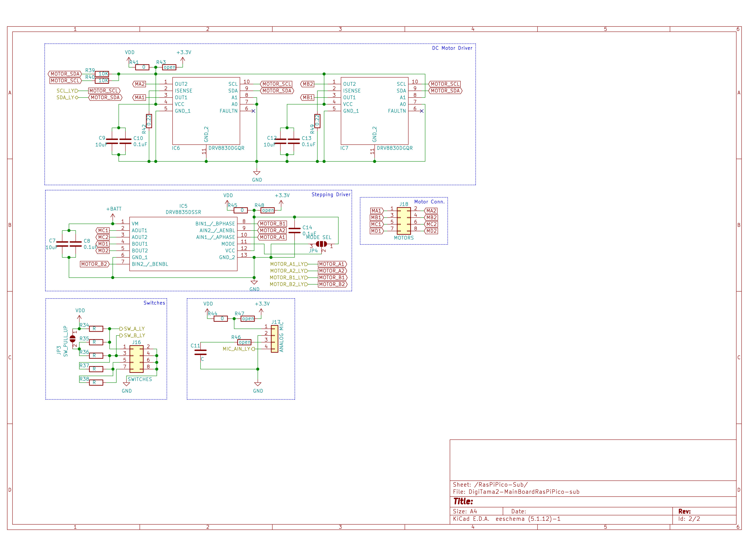
Task: Select the C9 10uF capacitor symbol
Action: point(112,141)
